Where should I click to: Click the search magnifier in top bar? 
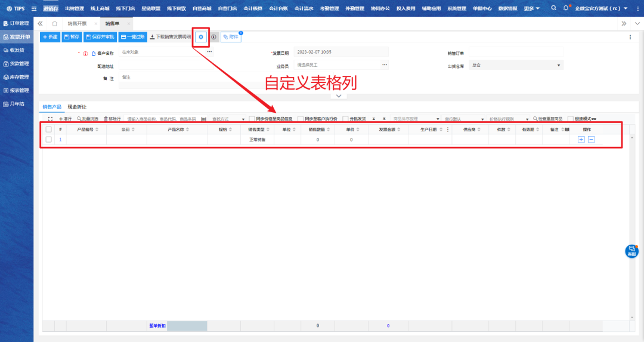(x=553, y=8)
